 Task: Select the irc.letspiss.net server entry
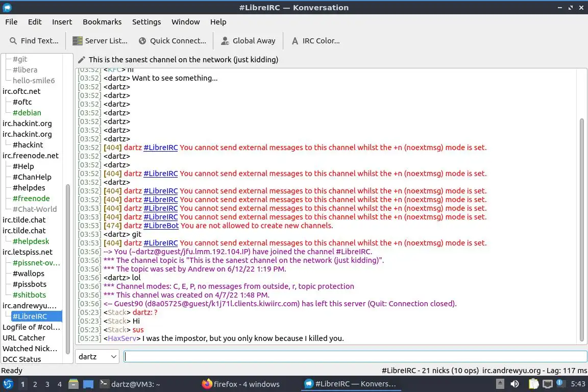28,252
